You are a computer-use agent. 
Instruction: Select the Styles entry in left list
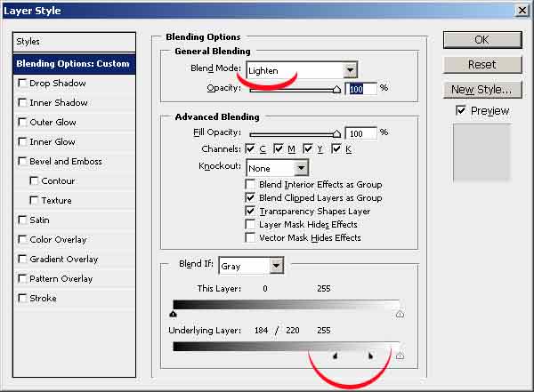(74, 42)
